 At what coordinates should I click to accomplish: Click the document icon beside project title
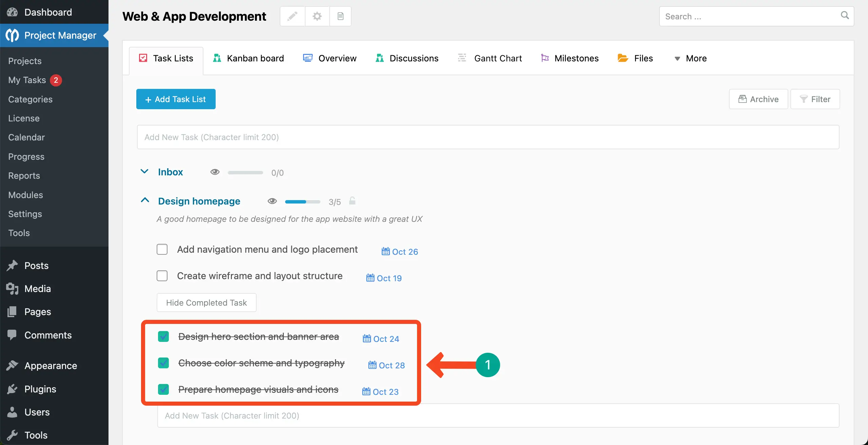(340, 16)
